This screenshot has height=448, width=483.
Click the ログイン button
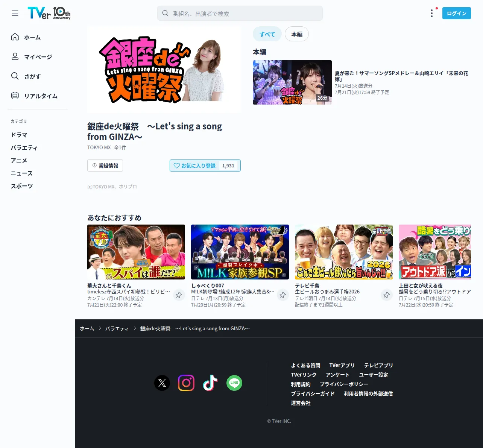[x=457, y=13]
